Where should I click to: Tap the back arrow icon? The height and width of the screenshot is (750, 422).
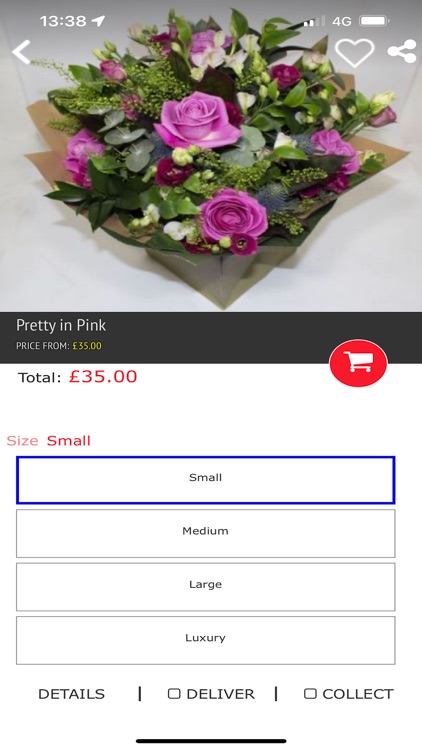21,52
